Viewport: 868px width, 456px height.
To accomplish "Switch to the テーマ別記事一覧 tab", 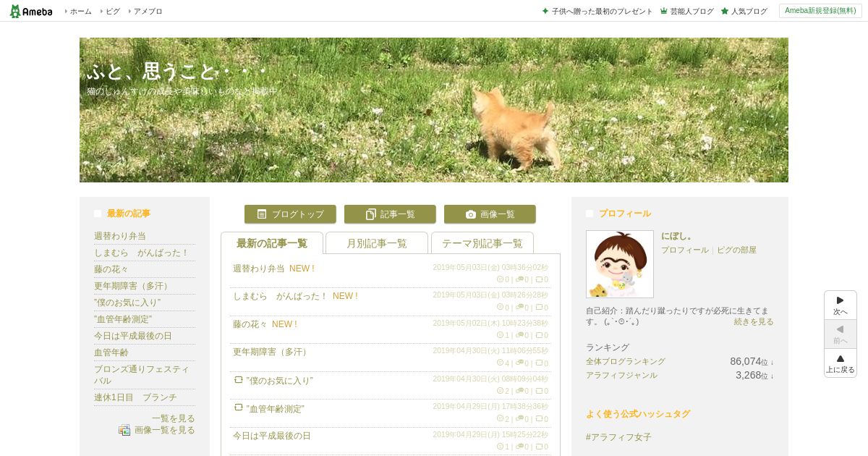I will point(482,243).
